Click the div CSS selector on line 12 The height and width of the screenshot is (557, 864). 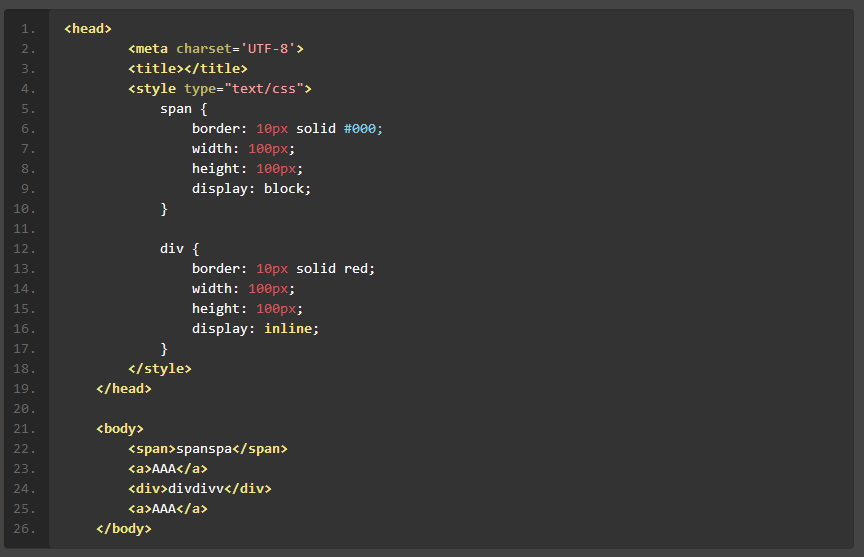point(171,249)
